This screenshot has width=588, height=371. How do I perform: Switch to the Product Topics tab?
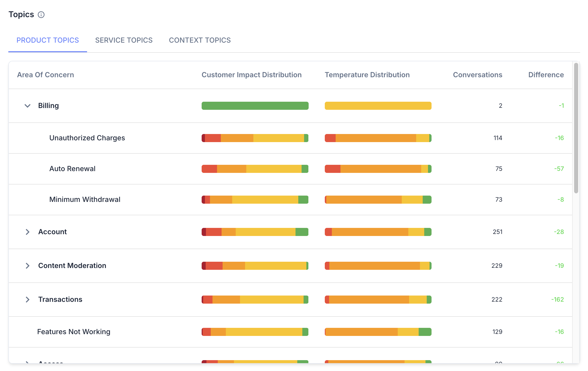48,40
